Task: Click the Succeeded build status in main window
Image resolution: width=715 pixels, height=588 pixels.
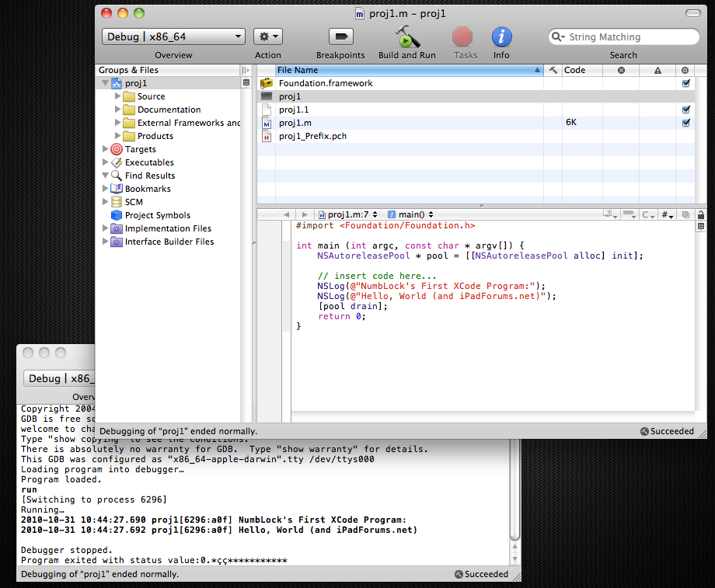Action: click(x=667, y=431)
